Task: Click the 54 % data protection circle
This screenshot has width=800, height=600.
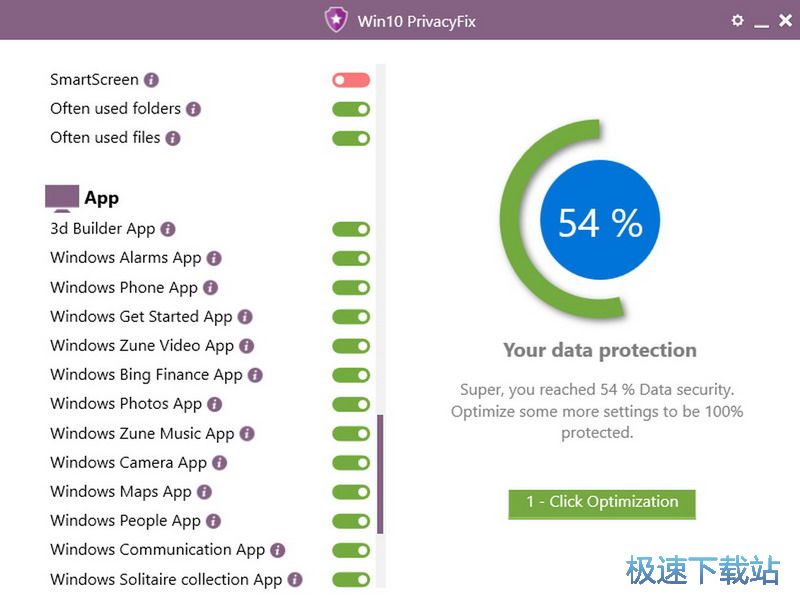Action: pyautogui.click(x=600, y=223)
